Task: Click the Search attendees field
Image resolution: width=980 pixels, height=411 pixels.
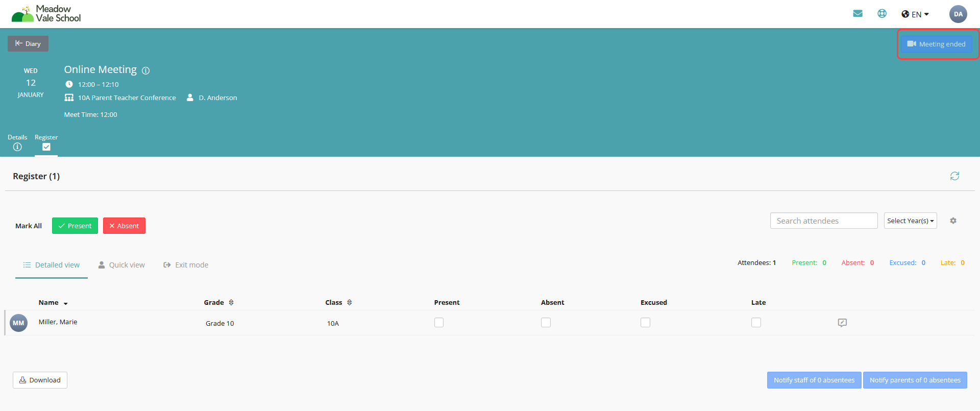Action: point(823,221)
